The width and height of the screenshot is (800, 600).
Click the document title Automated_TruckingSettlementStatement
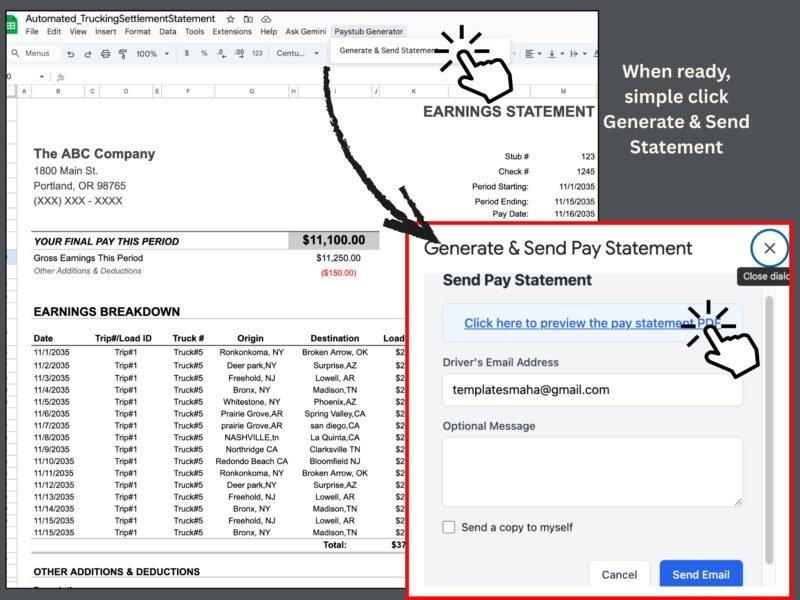(x=120, y=19)
